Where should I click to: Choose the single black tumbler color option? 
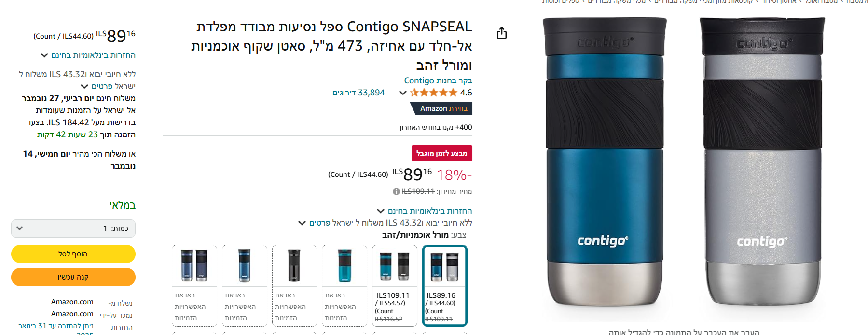294,286
